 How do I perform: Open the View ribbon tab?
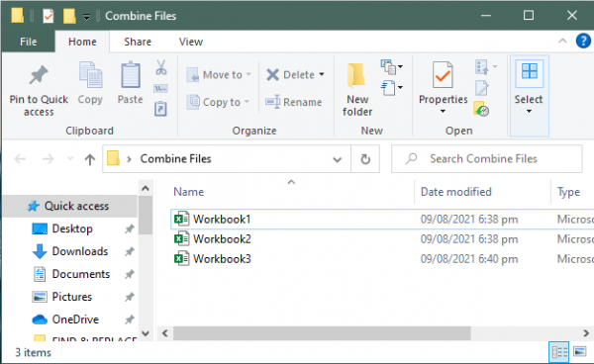click(x=190, y=42)
